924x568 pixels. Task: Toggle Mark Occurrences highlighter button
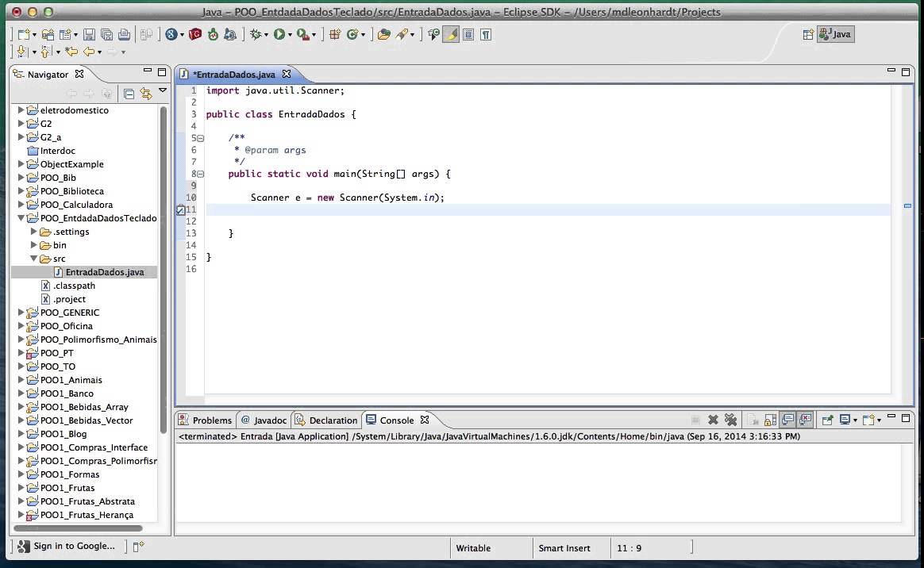pos(451,35)
